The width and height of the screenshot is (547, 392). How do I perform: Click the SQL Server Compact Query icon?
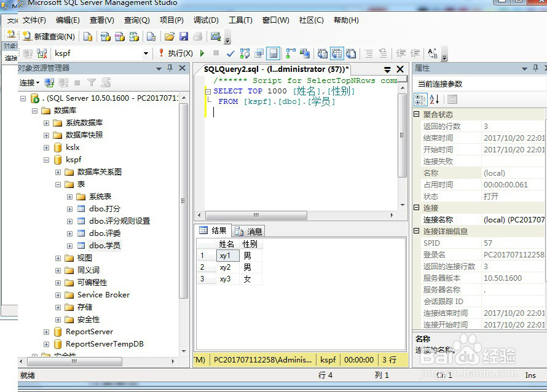pyautogui.click(x=151, y=36)
